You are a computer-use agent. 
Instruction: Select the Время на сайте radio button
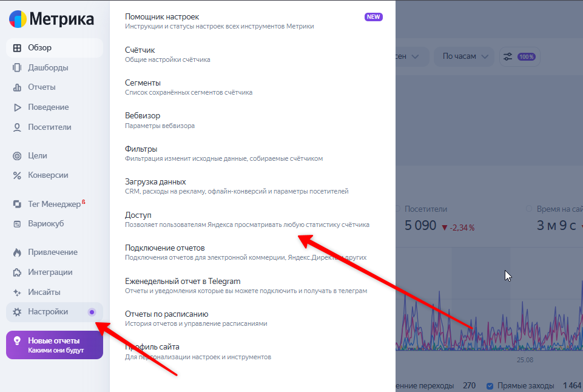[529, 209]
